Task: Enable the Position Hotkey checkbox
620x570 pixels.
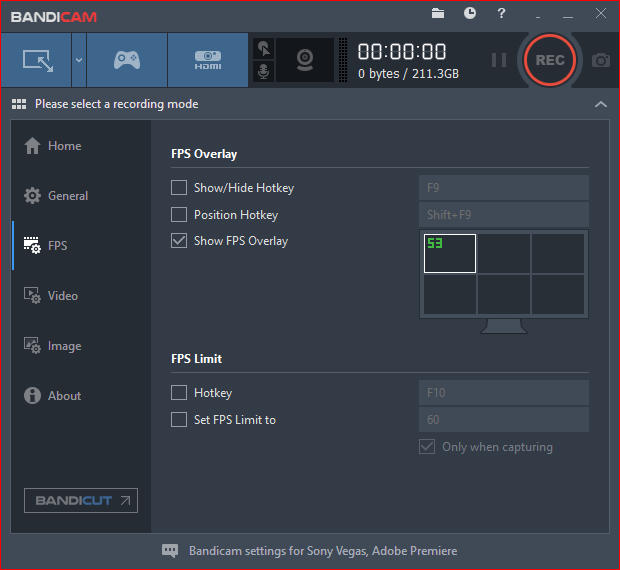Action: point(179,215)
